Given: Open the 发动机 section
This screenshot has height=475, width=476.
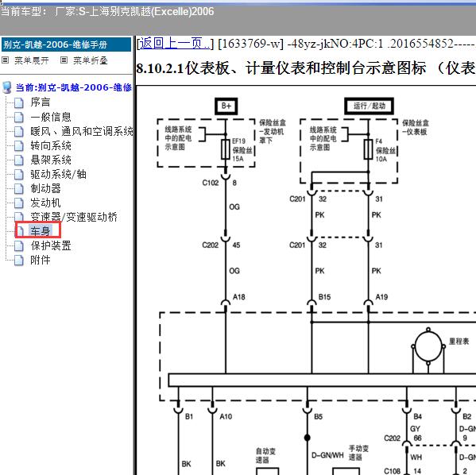Looking at the screenshot, I should point(45,203).
